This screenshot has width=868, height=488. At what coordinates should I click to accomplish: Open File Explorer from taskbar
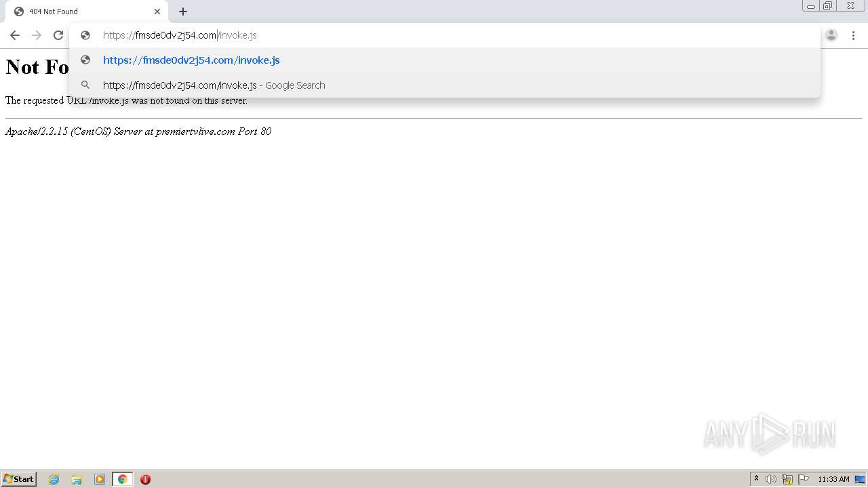click(77, 479)
